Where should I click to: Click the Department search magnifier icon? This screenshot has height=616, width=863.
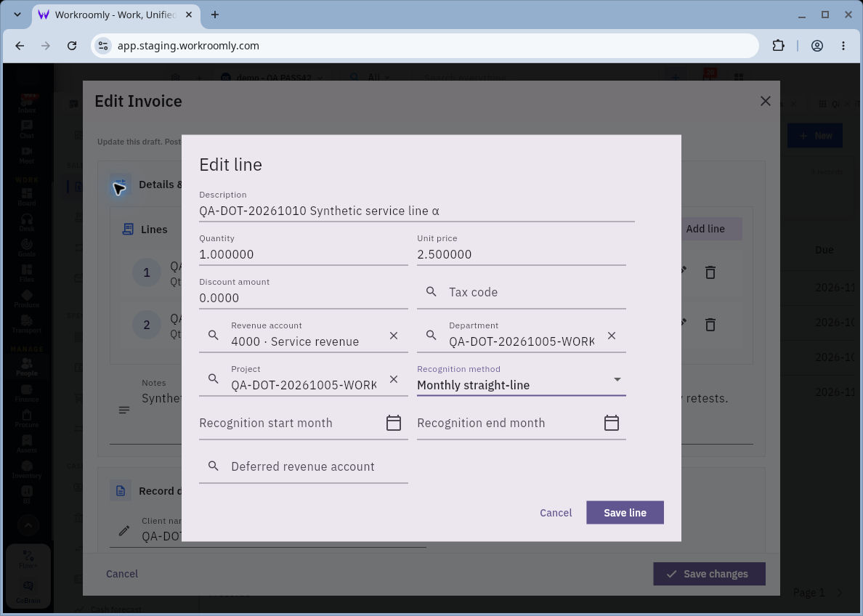click(x=431, y=336)
